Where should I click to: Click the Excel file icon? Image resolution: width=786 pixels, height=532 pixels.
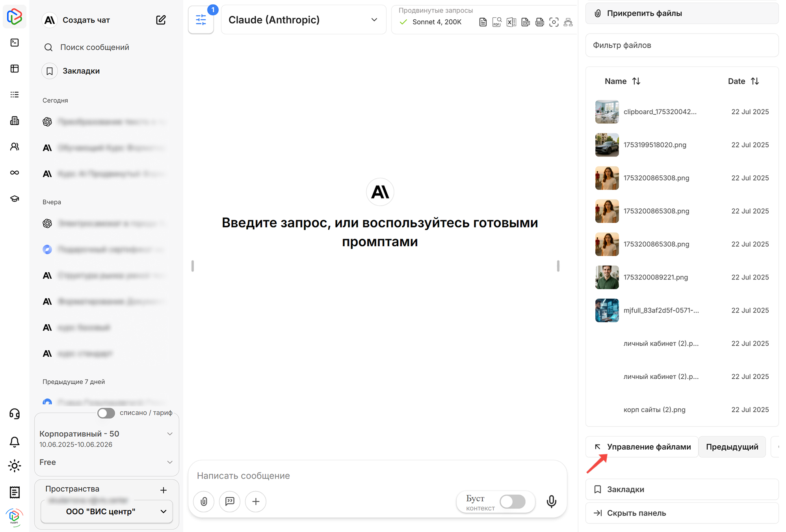(x=511, y=22)
